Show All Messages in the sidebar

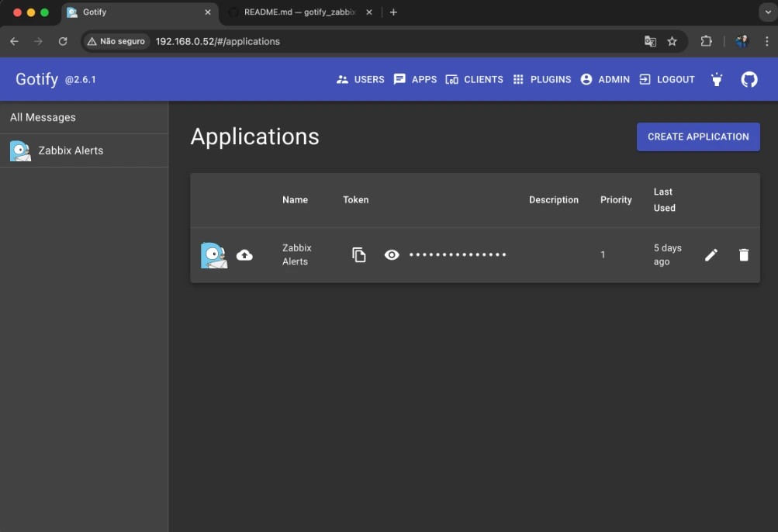pos(84,118)
